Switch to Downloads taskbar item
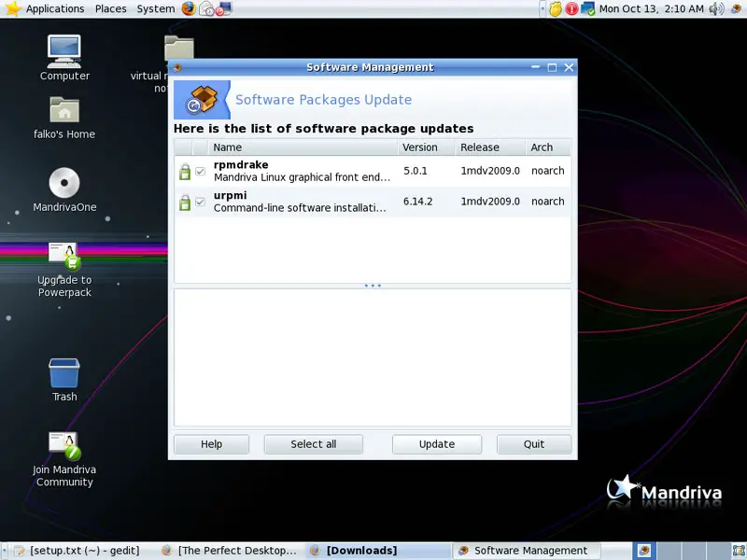The height and width of the screenshot is (560, 747). tap(376, 551)
